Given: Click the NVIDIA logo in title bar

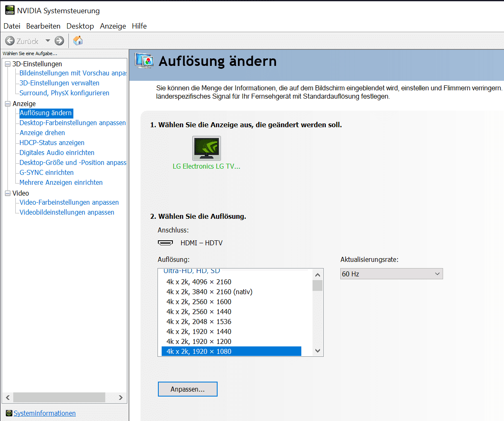Looking at the screenshot, I should [10, 10].
